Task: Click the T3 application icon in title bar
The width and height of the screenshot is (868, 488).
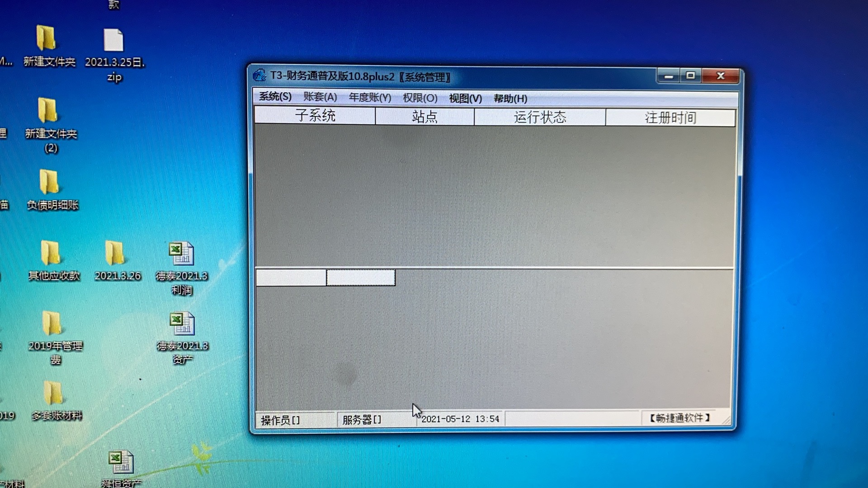Action: point(260,75)
